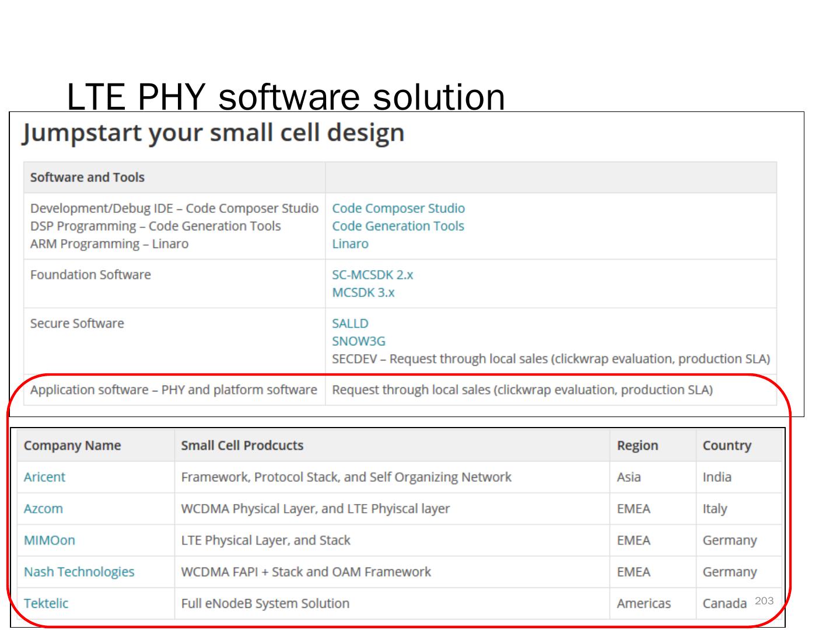Click the MIMOon company link

(49, 540)
